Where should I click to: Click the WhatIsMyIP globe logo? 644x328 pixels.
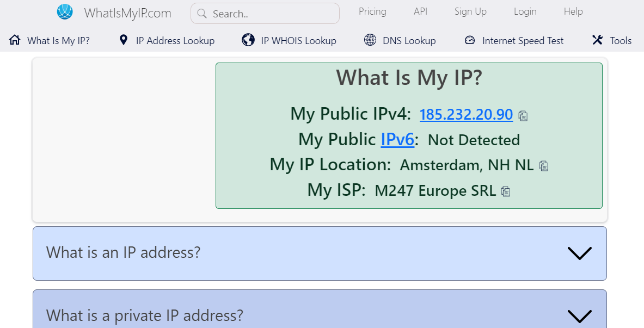(x=65, y=12)
